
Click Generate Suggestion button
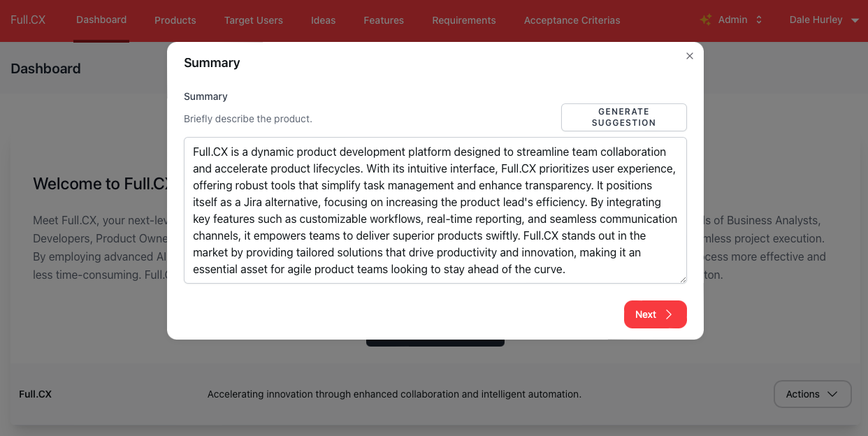click(623, 117)
